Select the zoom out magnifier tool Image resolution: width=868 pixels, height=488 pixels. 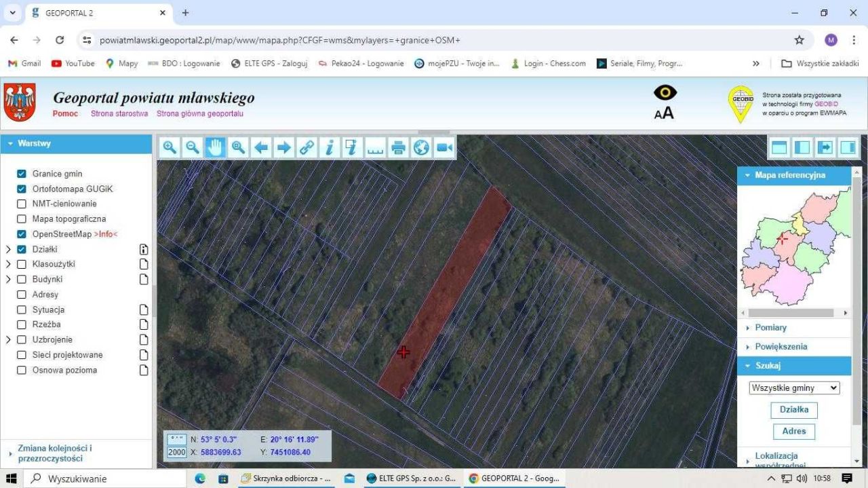coord(193,147)
